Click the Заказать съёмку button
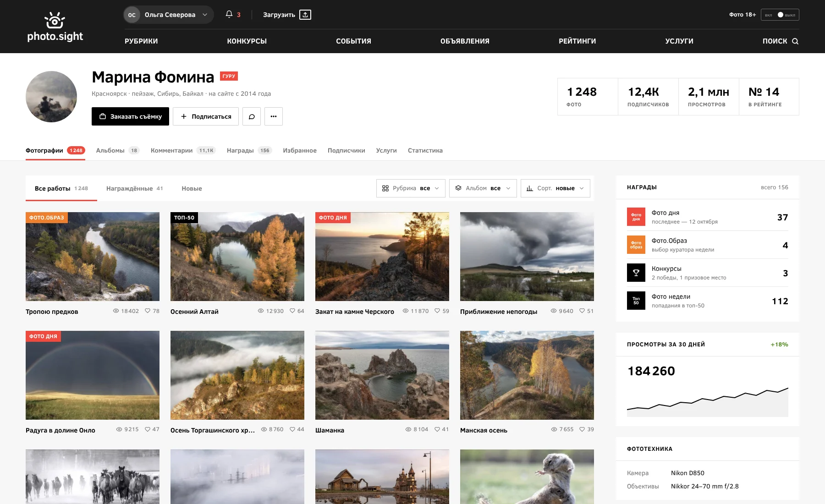 [130, 116]
